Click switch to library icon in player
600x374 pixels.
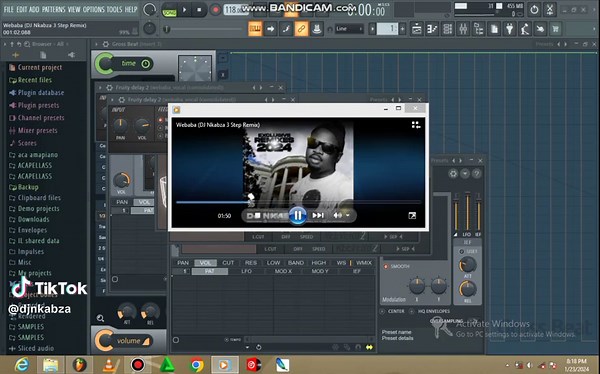(x=416, y=125)
